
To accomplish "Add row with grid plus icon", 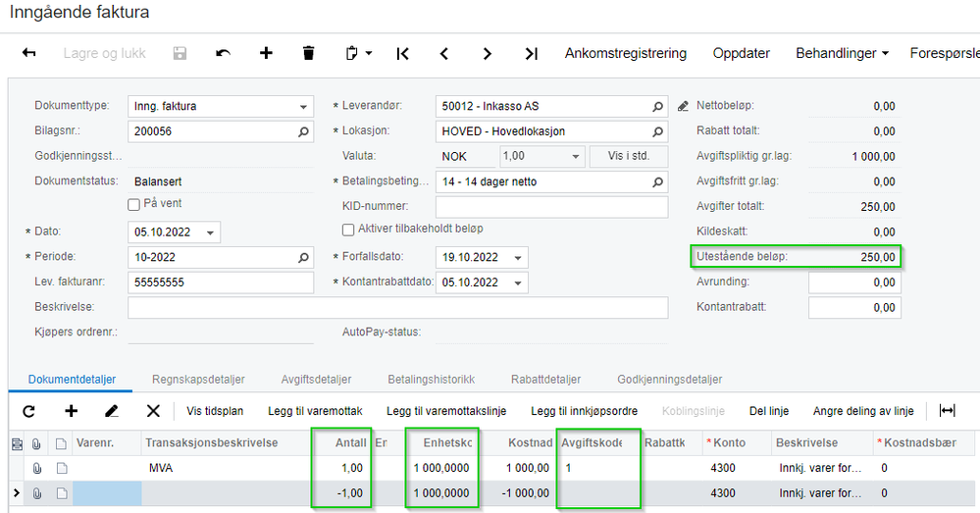I will point(72,411).
